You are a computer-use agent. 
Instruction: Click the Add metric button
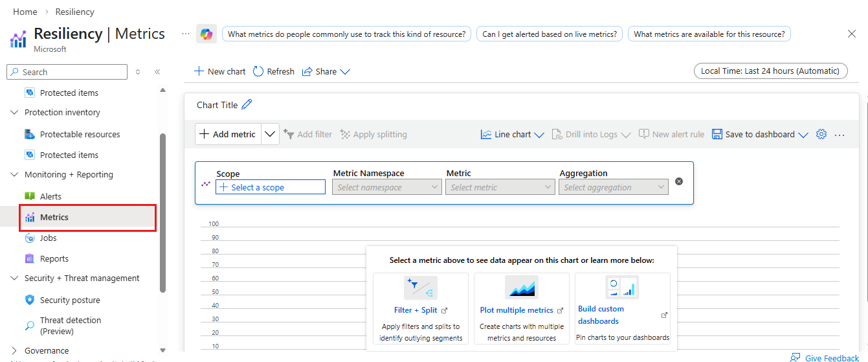click(x=228, y=134)
